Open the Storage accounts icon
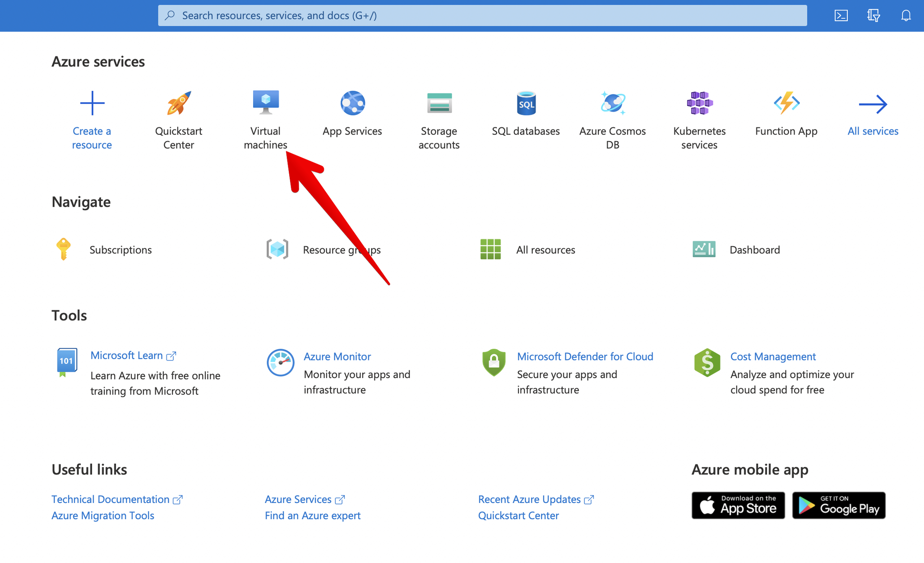924x563 pixels. pos(439,103)
